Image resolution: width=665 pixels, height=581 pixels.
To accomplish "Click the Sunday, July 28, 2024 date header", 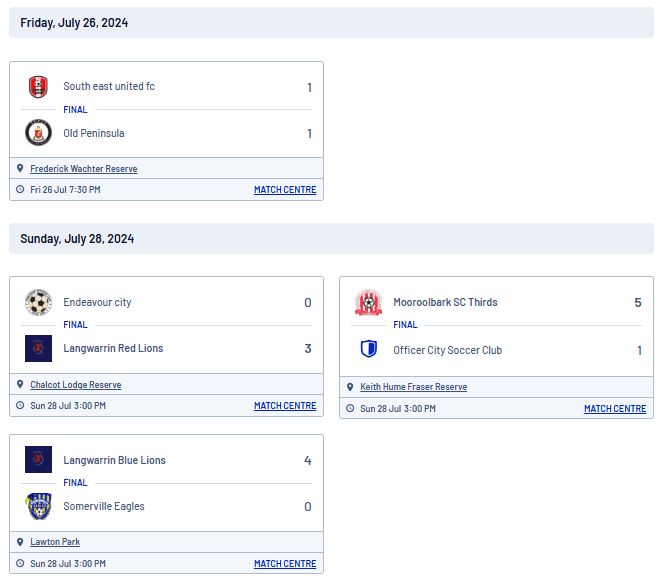I will (x=77, y=239).
